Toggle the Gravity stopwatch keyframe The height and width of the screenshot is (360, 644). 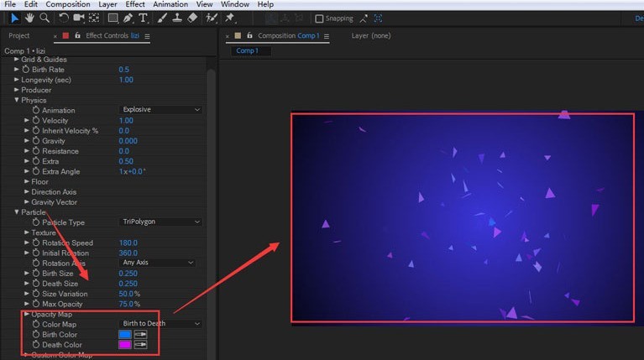36,141
